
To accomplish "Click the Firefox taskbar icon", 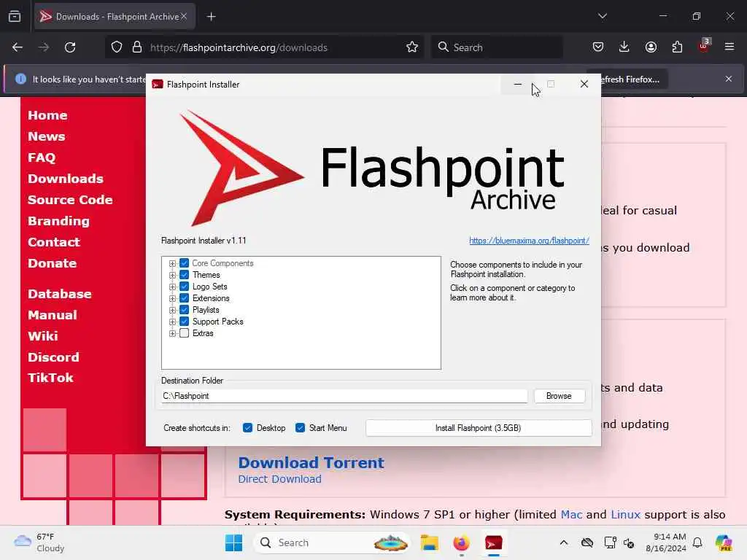I will tap(461, 542).
